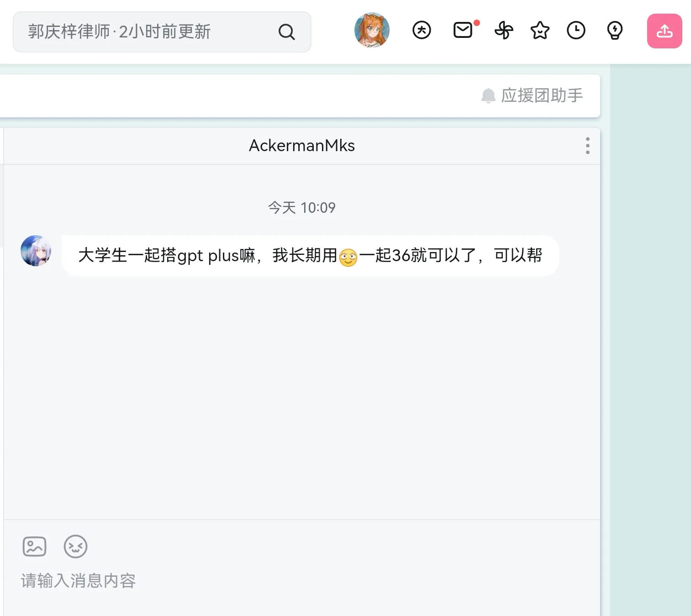Open the messages envelope icon
Screen dimensions: 691x616
click(463, 31)
